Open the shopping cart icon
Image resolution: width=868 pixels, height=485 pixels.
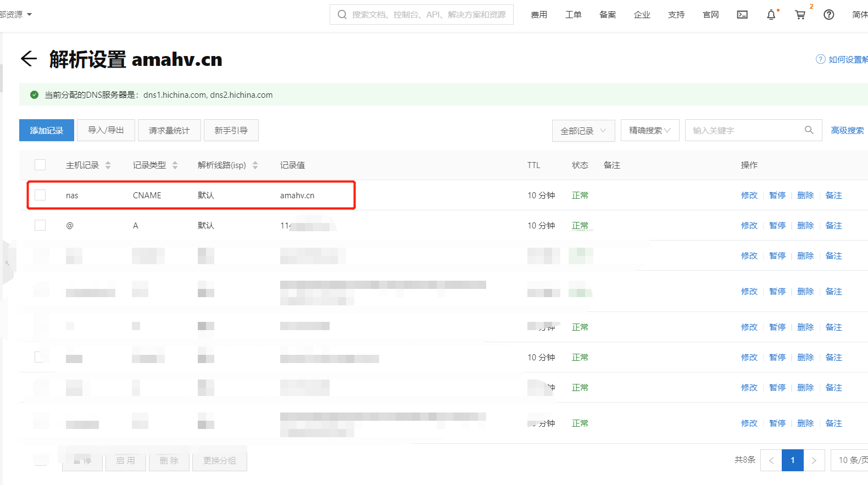pos(800,15)
